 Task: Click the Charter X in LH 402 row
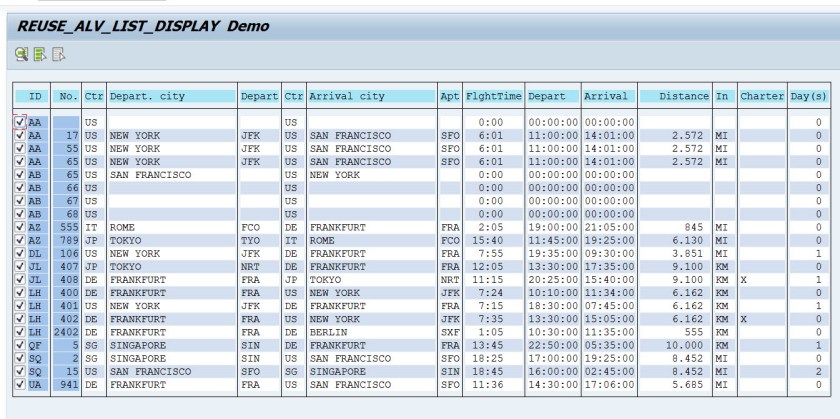(744, 319)
